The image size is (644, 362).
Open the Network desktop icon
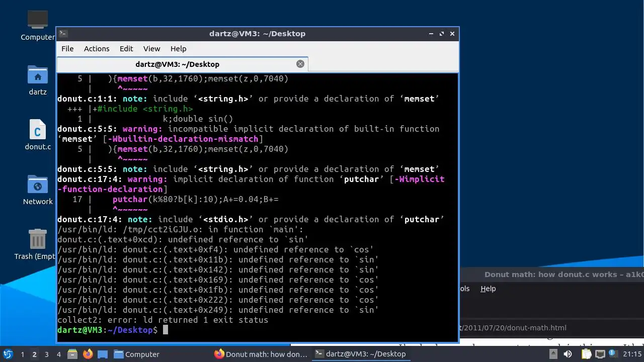(x=38, y=190)
